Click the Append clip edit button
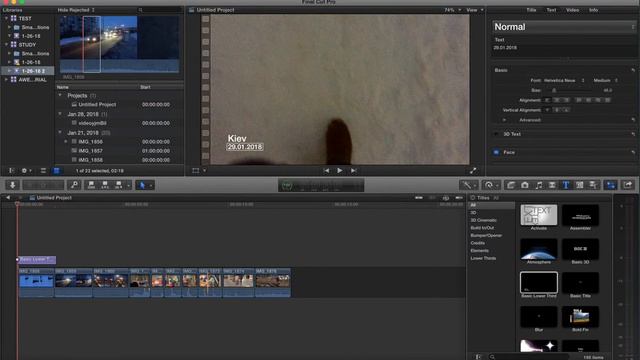Screen dimensions: 640x360 [118, 185]
